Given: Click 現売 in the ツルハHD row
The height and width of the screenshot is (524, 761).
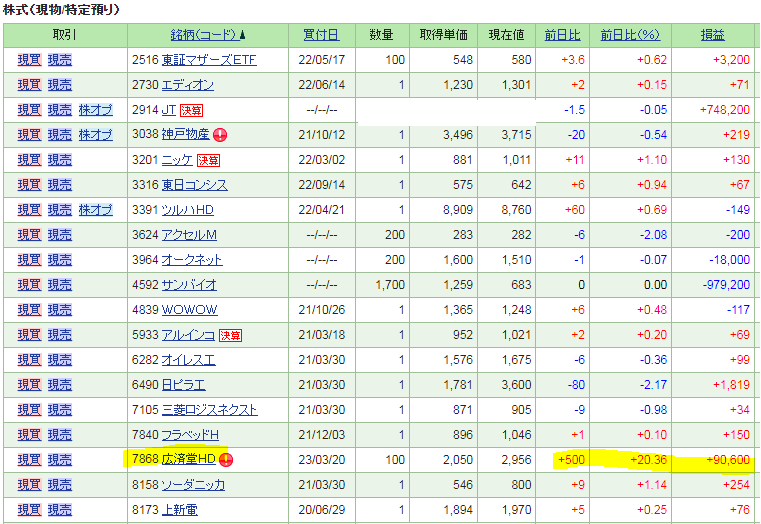Looking at the screenshot, I should 60,210.
